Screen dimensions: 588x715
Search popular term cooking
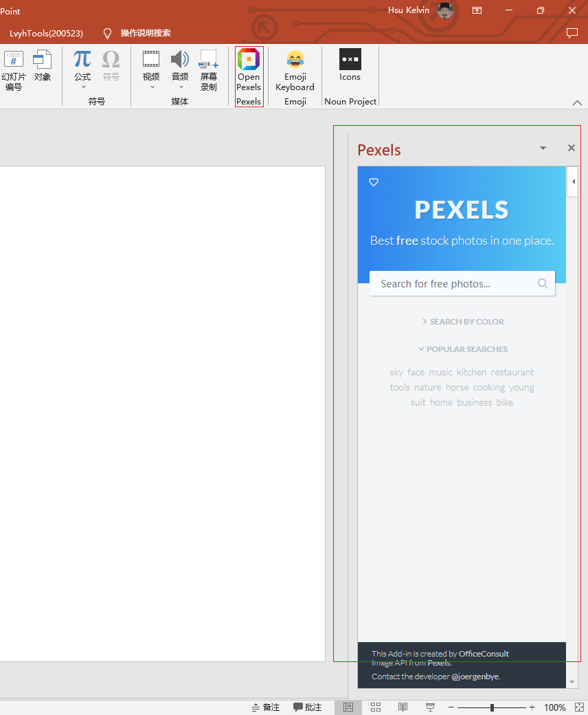[488, 388]
